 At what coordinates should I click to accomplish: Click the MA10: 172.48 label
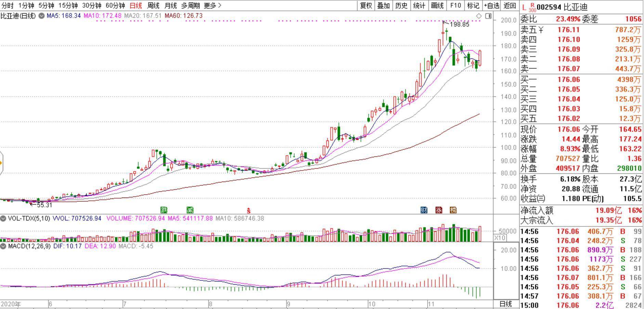103,16
